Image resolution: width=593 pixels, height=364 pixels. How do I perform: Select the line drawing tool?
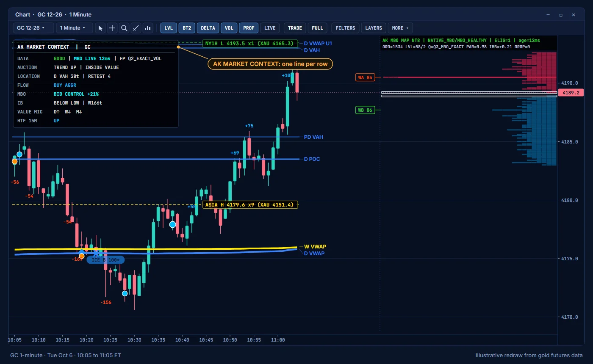(x=136, y=28)
